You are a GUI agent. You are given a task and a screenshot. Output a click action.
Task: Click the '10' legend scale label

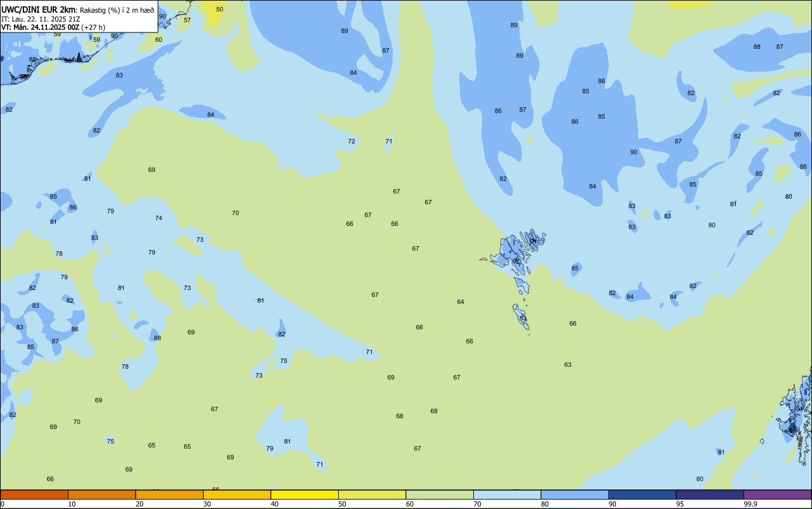[x=72, y=504]
